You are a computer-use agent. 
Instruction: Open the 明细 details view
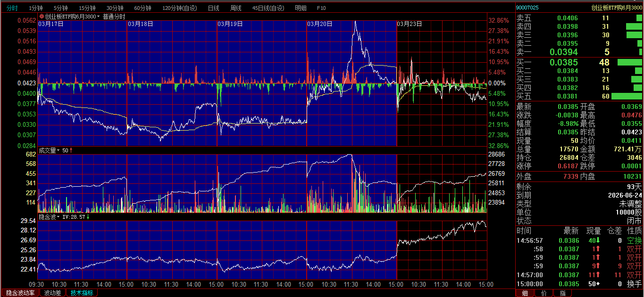pos(300,8)
